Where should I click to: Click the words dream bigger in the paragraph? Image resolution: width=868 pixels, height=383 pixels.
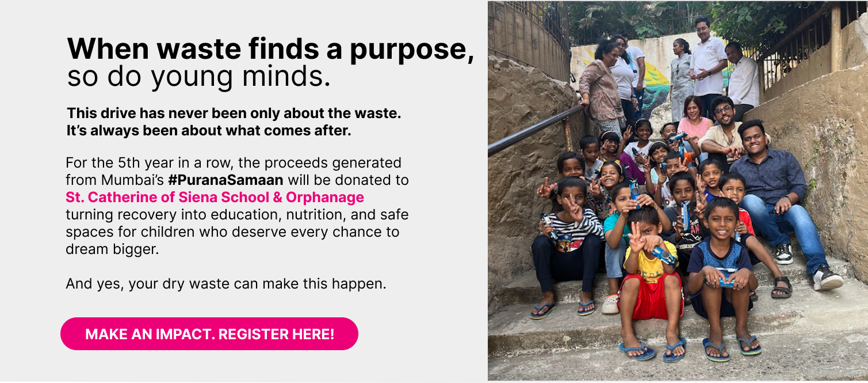point(112,250)
